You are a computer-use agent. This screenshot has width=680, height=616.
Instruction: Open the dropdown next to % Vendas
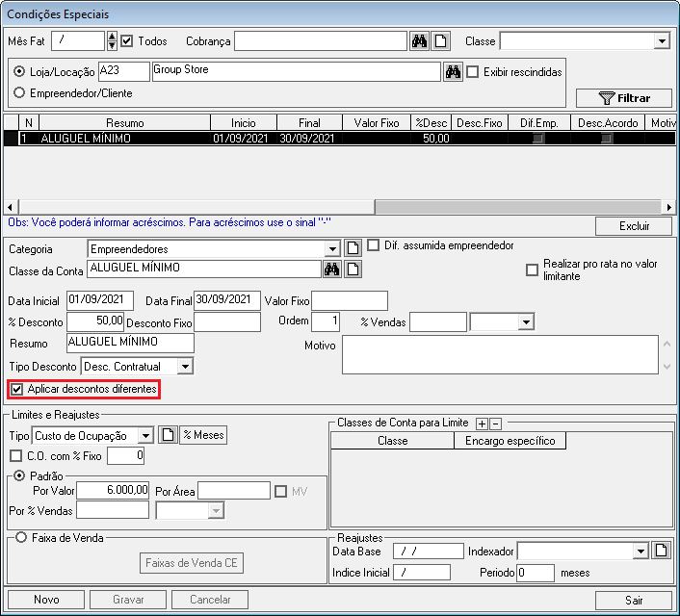pos(526,322)
